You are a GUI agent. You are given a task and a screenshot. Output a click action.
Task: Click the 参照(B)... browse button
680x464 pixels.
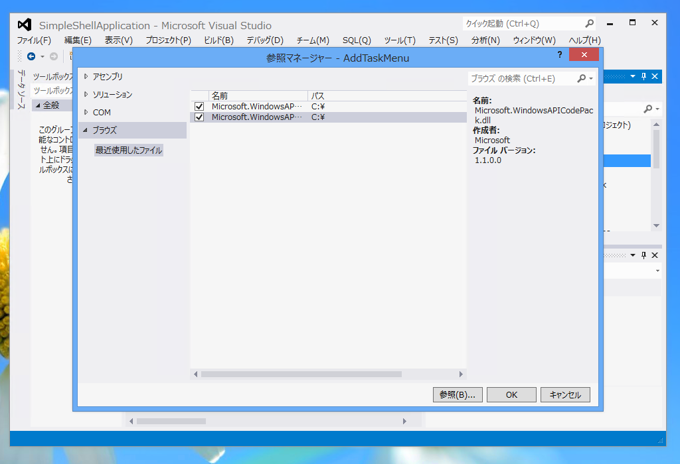click(x=458, y=395)
